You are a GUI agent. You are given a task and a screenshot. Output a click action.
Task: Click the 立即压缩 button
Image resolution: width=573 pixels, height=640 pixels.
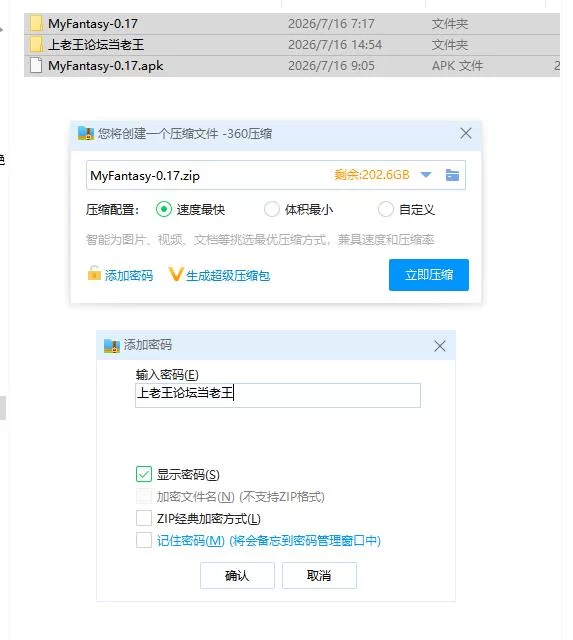coord(429,275)
